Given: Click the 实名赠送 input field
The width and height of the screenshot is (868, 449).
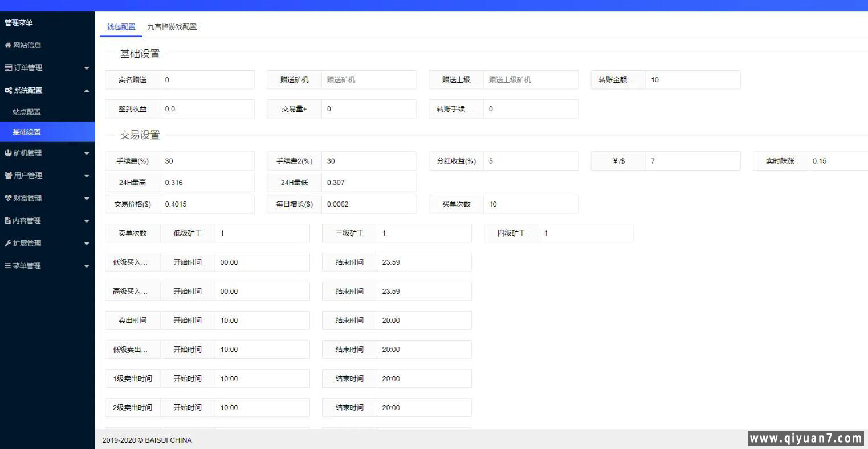Looking at the screenshot, I should (x=207, y=80).
